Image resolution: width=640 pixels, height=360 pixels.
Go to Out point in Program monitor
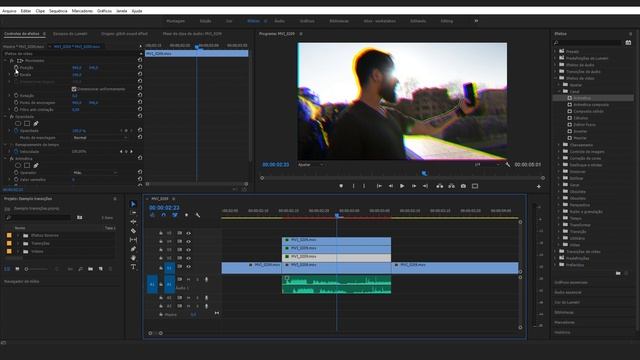coord(425,186)
